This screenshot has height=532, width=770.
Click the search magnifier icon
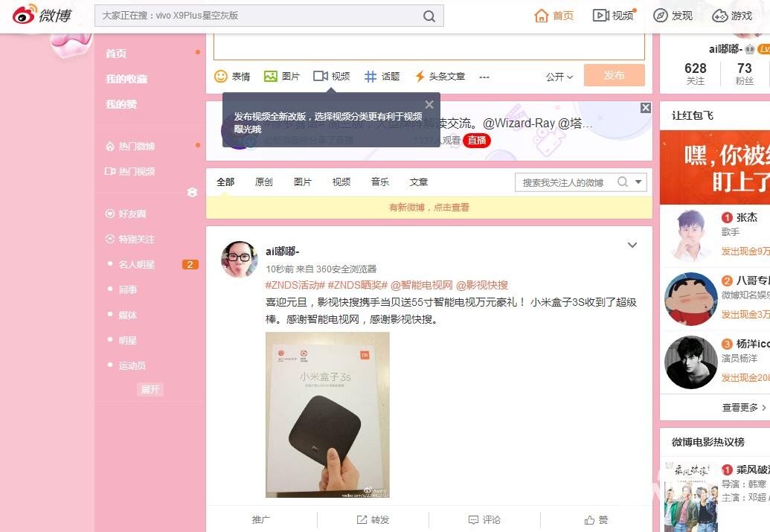(x=429, y=16)
